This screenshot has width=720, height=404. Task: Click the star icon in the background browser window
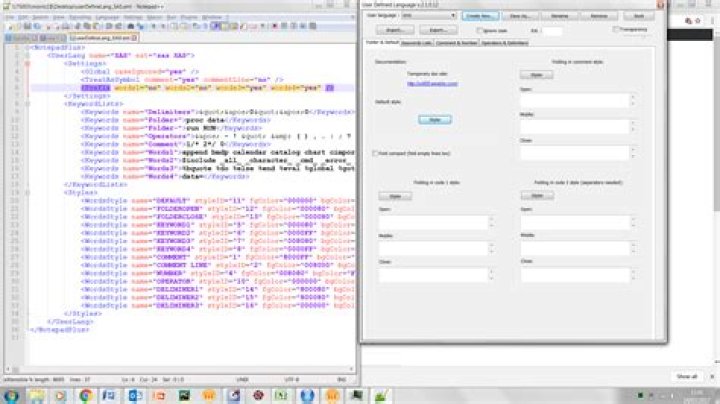[698, 21]
